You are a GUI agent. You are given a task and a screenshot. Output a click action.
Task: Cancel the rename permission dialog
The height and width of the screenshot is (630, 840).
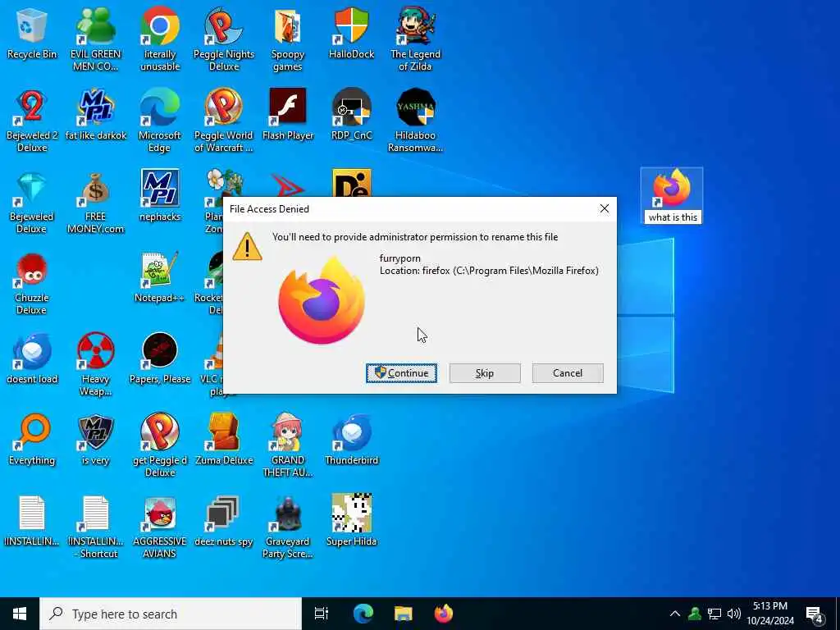[x=568, y=373]
